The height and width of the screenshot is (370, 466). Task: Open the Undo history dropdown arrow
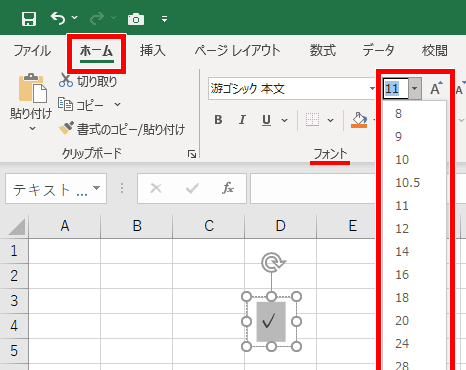(x=75, y=17)
